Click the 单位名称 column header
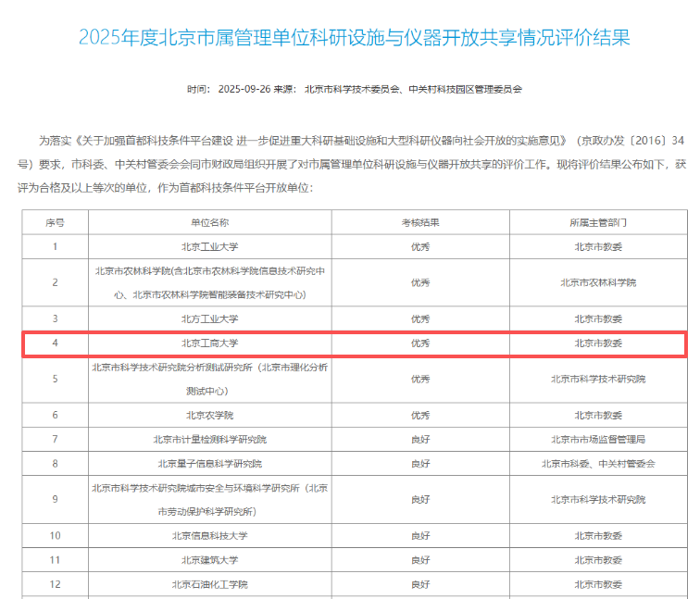Image resolution: width=700 pixels, height=599 pixels. tap(209, 223)
